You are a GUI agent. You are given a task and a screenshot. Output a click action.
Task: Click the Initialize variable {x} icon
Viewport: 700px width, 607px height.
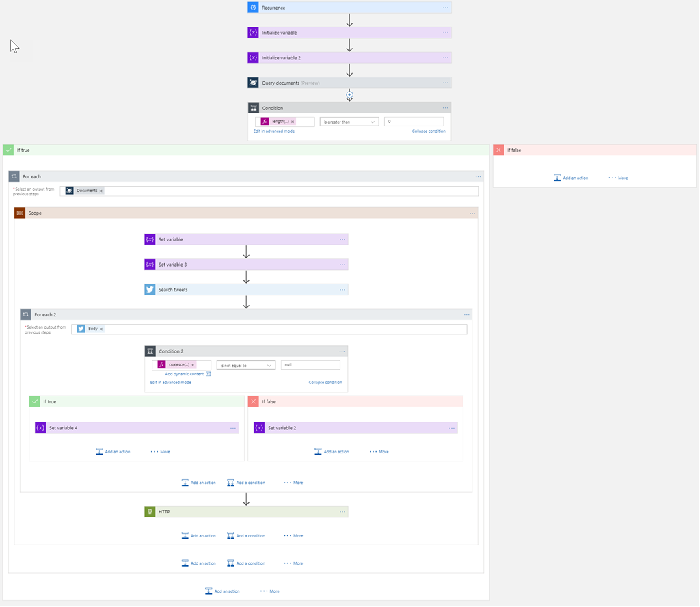tap(253, 32)
